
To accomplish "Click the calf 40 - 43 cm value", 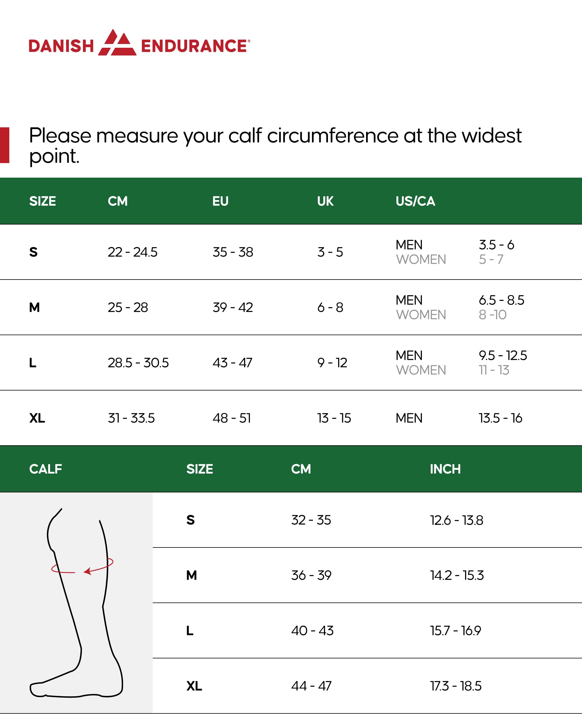I will tap(312, 631).
